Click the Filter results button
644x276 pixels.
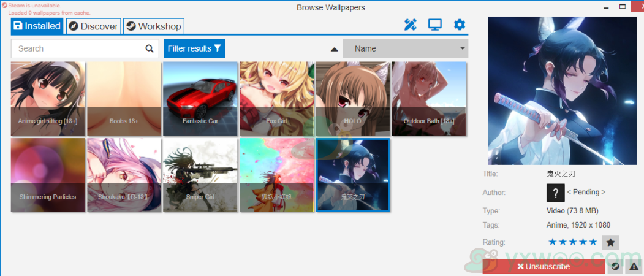point(194,48)
